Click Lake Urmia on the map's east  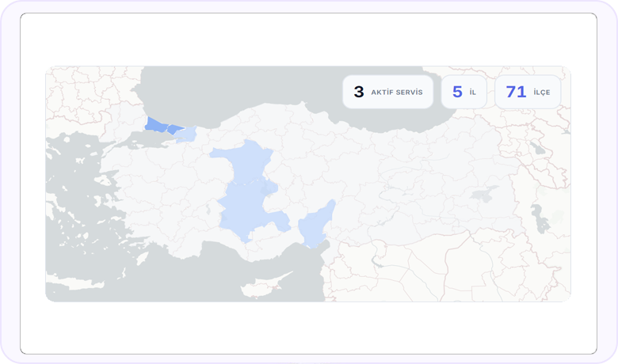coord(540,219)
